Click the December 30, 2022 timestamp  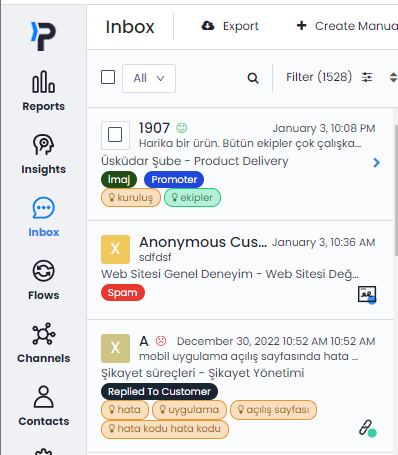276,341
